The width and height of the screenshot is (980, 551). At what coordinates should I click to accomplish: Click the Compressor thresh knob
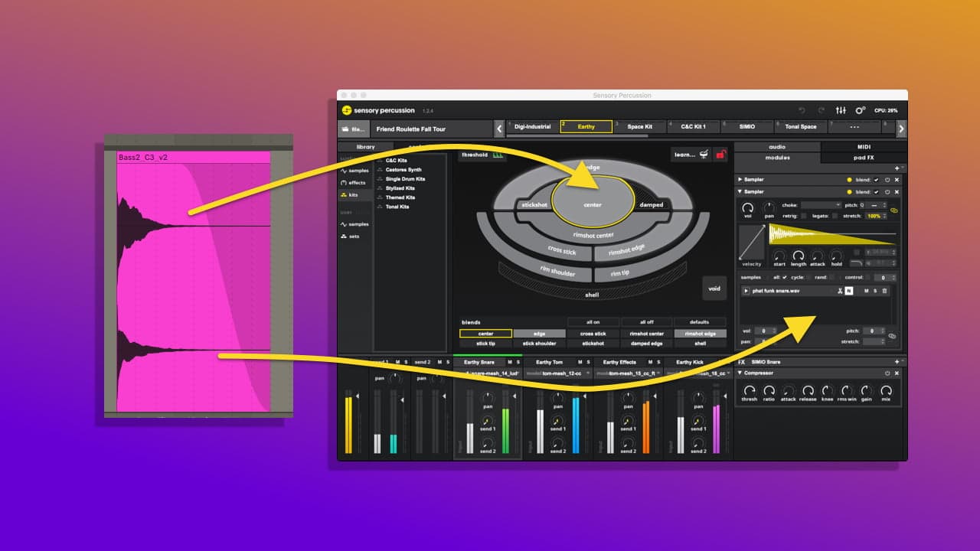(x=750, y=390)
